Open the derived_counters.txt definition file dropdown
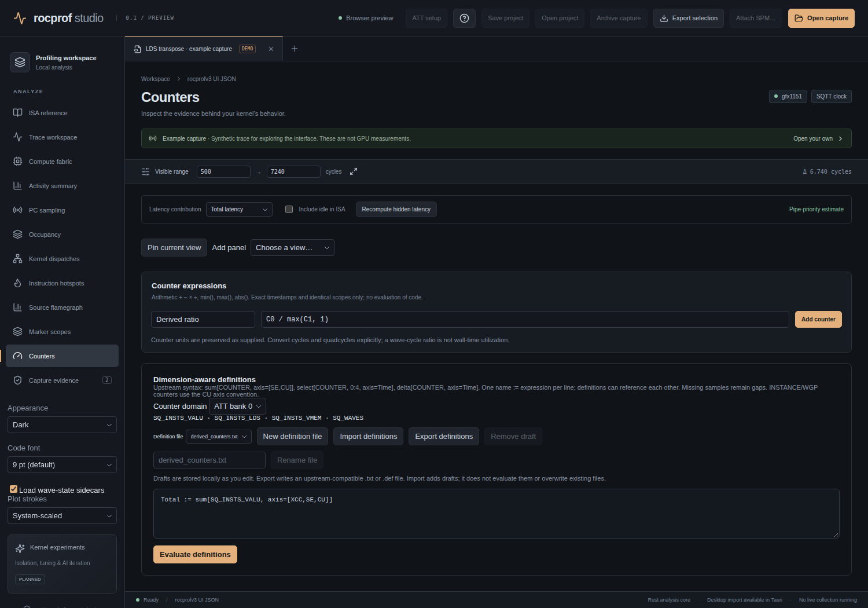The image size is (868, 608). [x=219, y=437]
